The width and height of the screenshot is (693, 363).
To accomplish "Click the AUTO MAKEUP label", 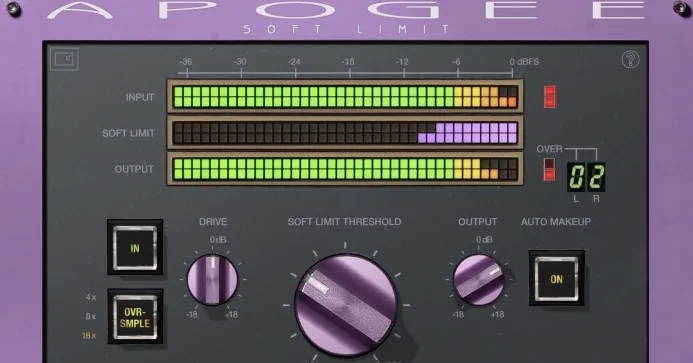I will tap(556, 222).
